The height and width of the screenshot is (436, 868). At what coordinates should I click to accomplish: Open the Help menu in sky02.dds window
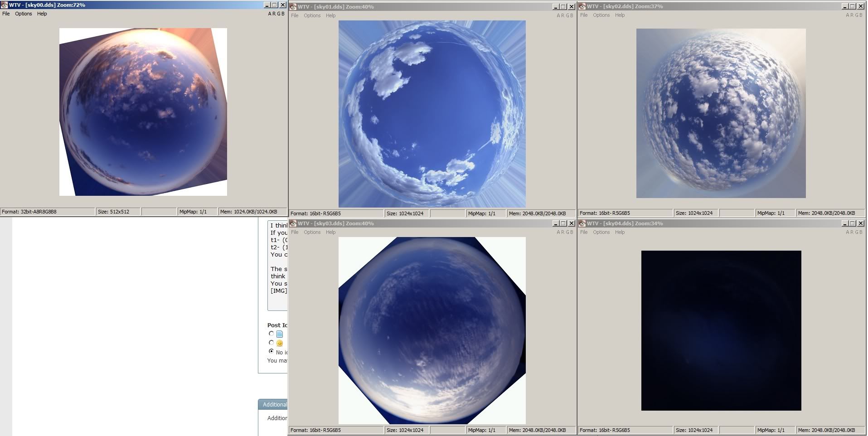[x=620, y=15]
